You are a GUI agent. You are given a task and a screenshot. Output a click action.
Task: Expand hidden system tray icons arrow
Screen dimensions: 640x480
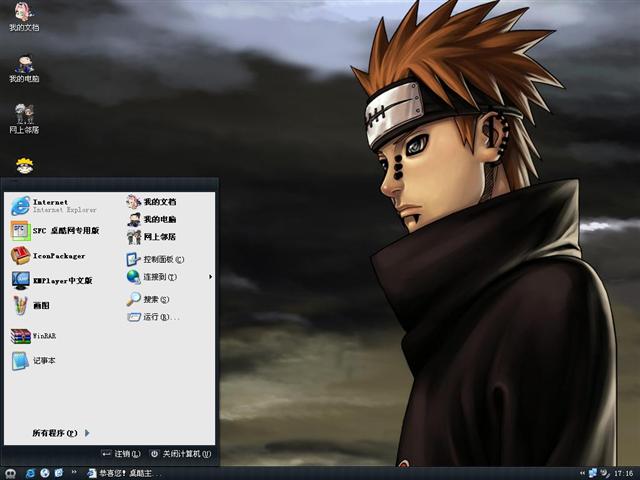tap(582, 473)
